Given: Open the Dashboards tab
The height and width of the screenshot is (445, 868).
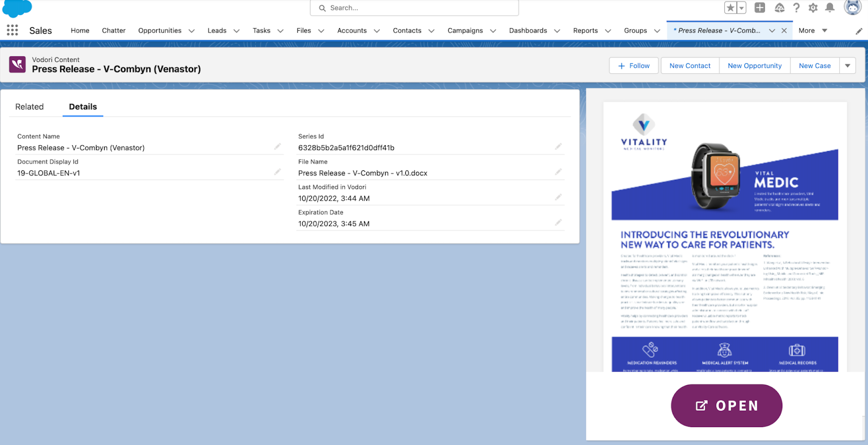Looking at the screenshot, I should point(528,30).
